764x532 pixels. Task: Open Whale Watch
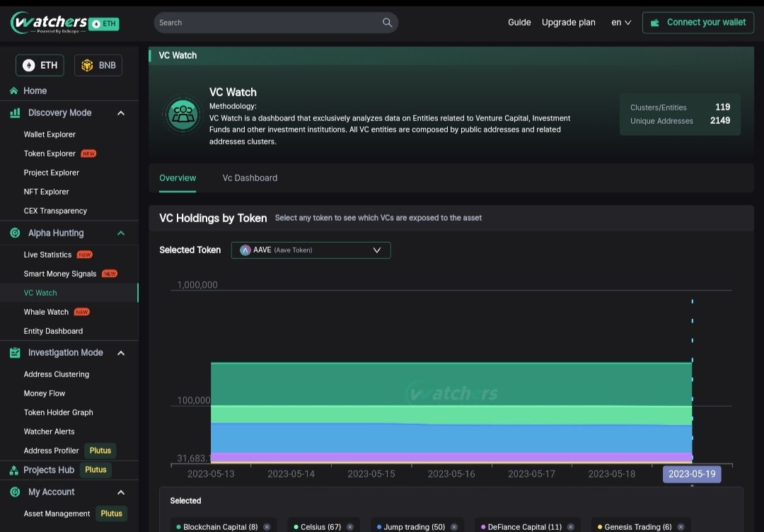click(46, 312)
